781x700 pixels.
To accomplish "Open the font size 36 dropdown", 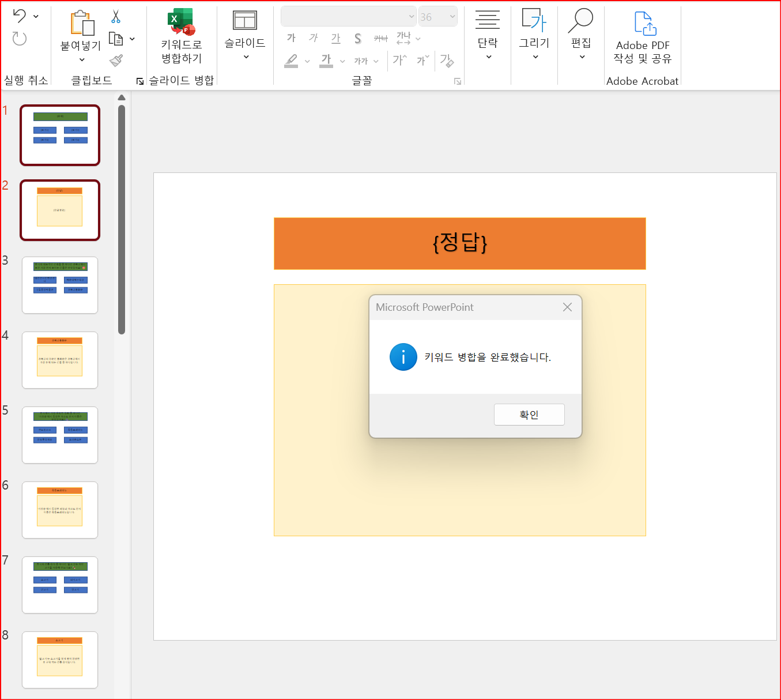I will click(x=452, y=17).
